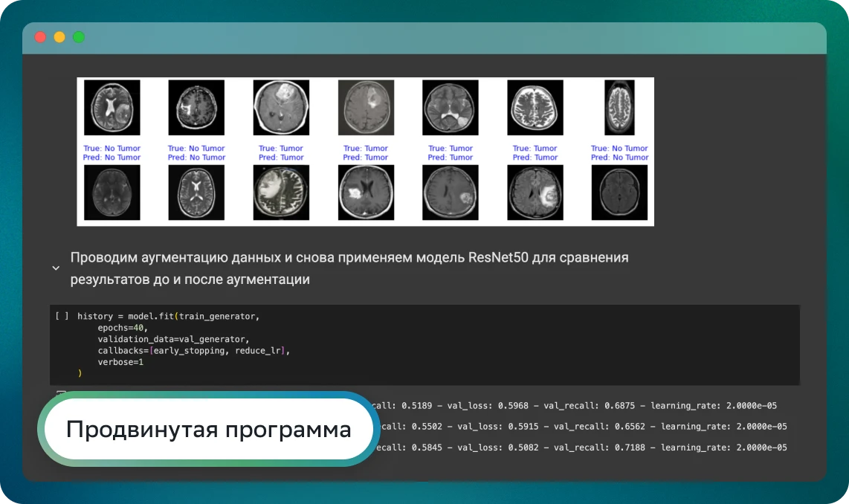The height and width of the screenshot is (504, 849).
Task: Open the third MRI scan in the bottom row
Action: pos(281,193)
